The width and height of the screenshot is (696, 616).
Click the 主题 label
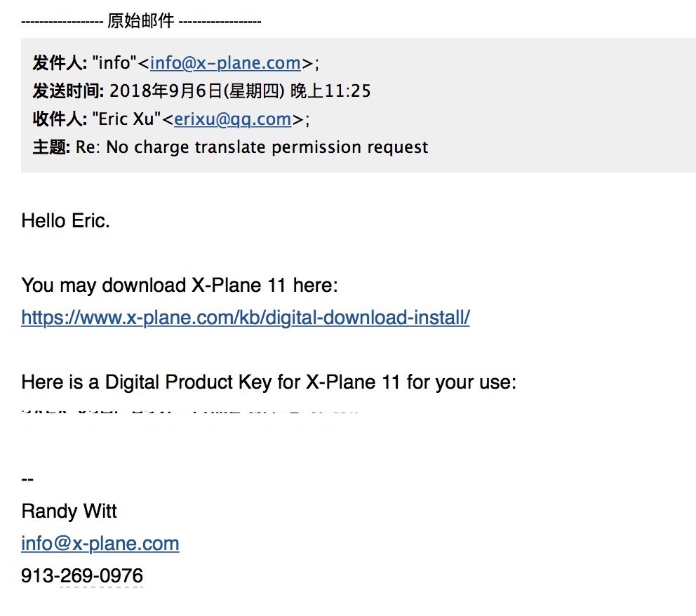[x=51, y=147]
